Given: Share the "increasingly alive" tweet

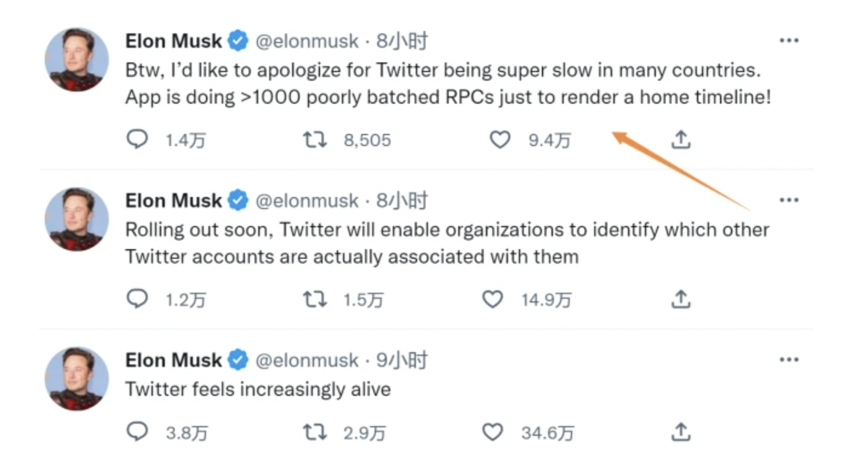Looking at the screenshot, I should click(681, 432).
